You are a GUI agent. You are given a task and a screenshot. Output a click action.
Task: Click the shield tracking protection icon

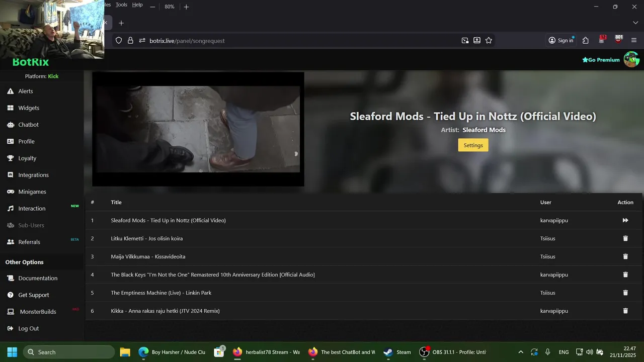coord(119,41)
